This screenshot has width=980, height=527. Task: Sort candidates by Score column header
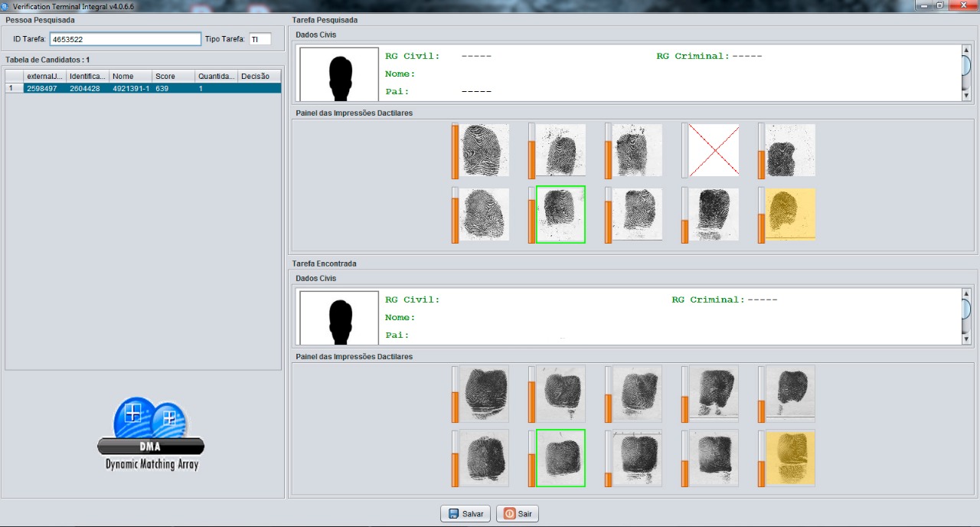[173, 76]
